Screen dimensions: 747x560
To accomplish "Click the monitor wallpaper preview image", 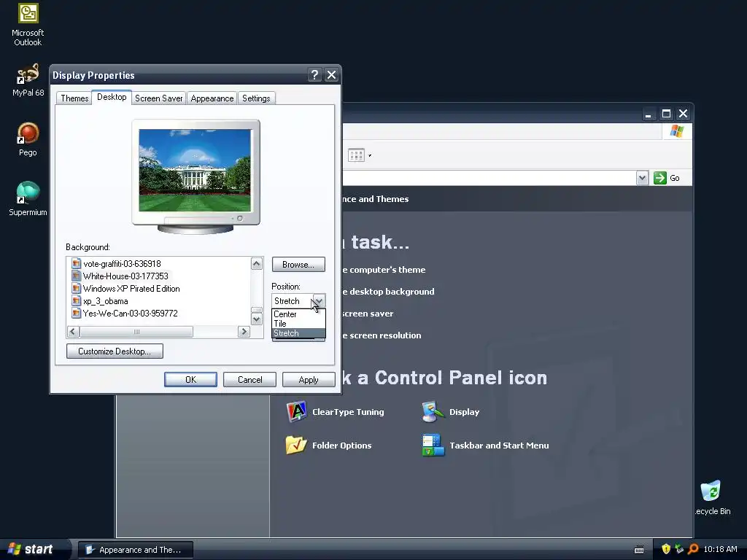I will point(195,170).
